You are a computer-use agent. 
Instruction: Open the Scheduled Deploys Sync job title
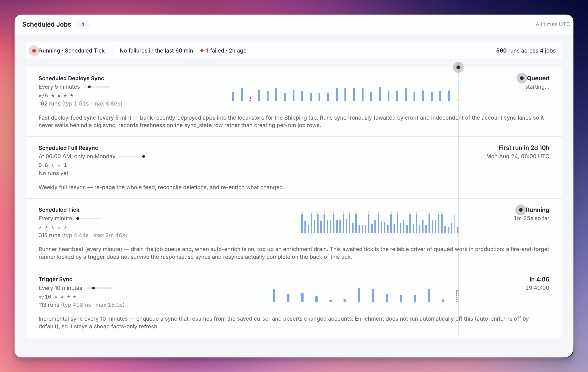click(x=71, y=78)
